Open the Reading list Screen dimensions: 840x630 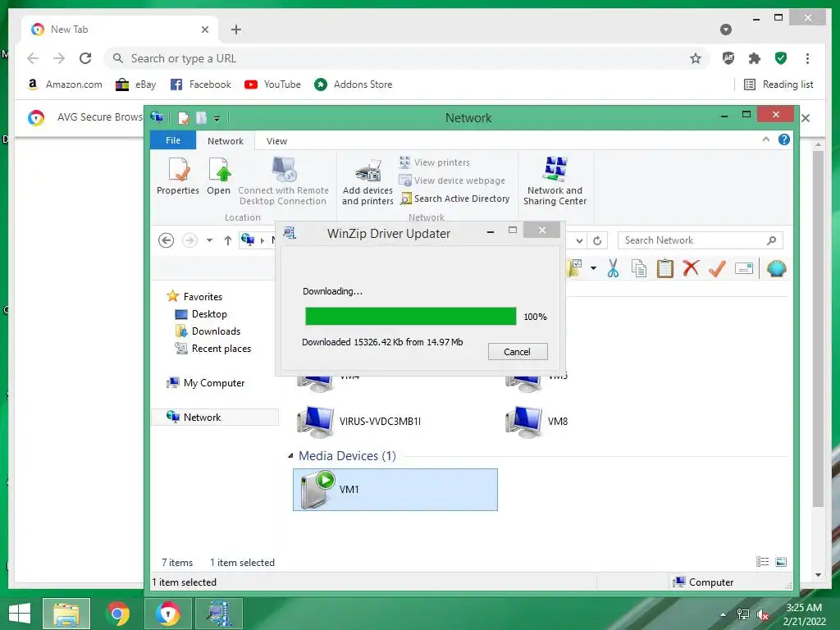[x=779, y=84]
